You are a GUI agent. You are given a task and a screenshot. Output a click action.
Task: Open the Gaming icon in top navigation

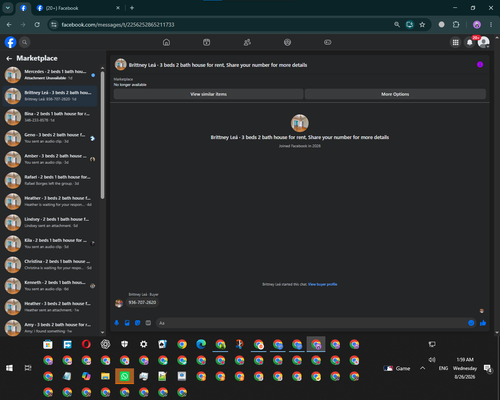pos(328,42)
